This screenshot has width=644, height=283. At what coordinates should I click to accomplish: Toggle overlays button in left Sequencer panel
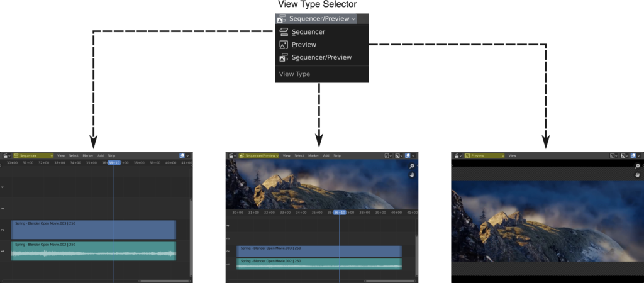(182, 156)
